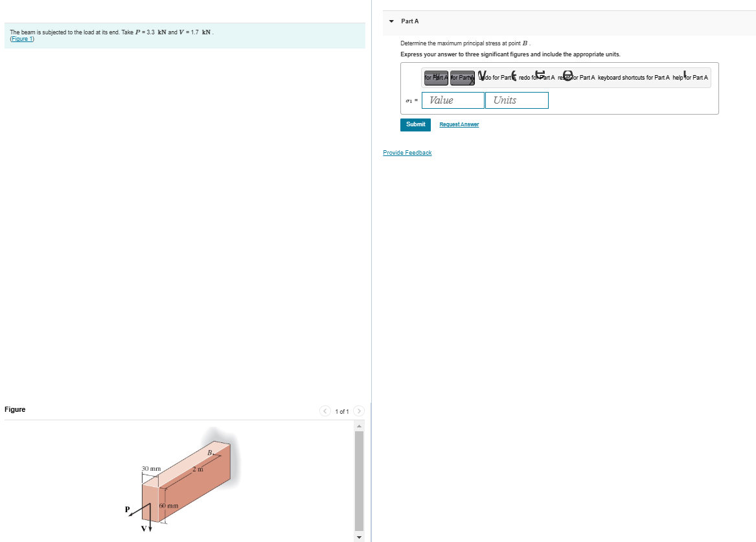756x542 pixels.
Task: Open the math templates toolbar button
Action: coord(435,78)
